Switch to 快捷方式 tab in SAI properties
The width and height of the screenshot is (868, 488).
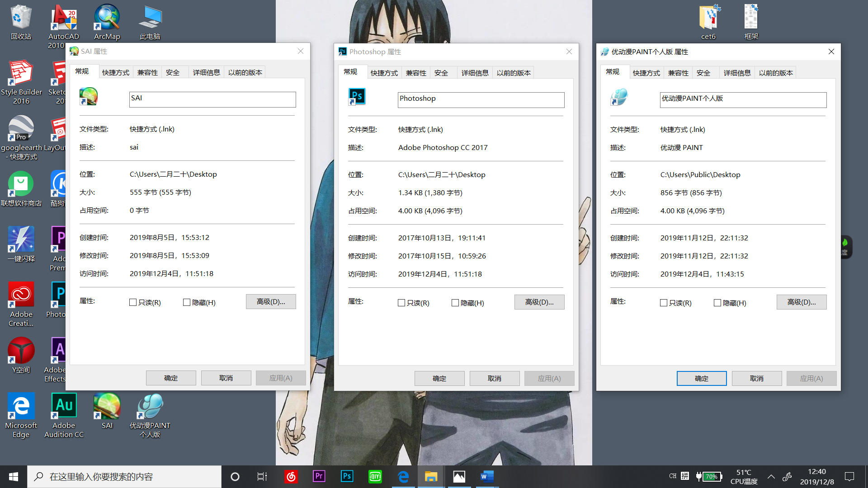pyautogui.click(x=116, y=72)
